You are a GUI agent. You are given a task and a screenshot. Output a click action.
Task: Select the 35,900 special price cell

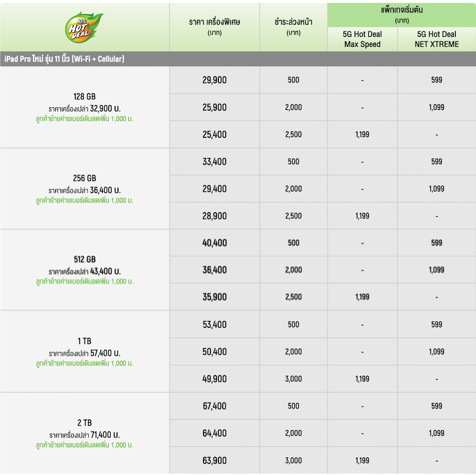click(x=214, y=297)
